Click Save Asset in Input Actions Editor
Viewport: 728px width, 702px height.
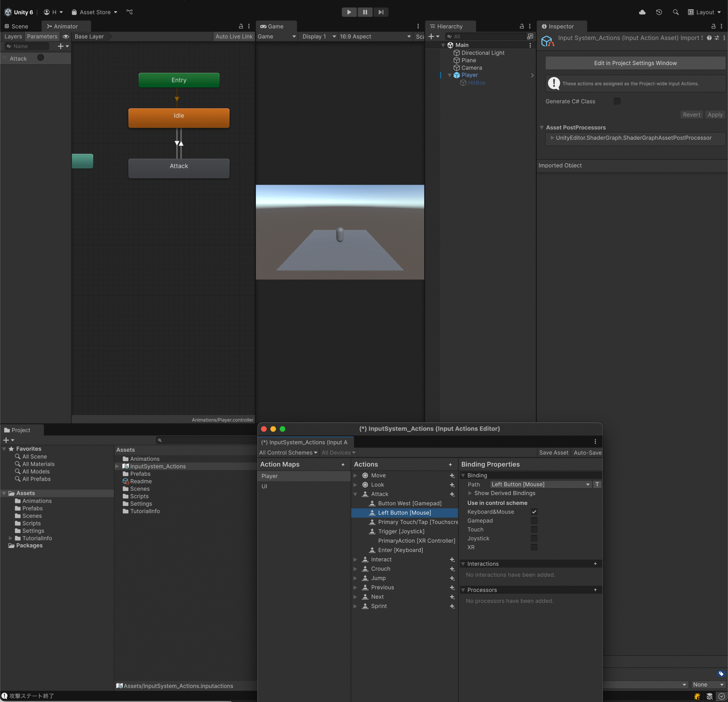pos(553,452)
